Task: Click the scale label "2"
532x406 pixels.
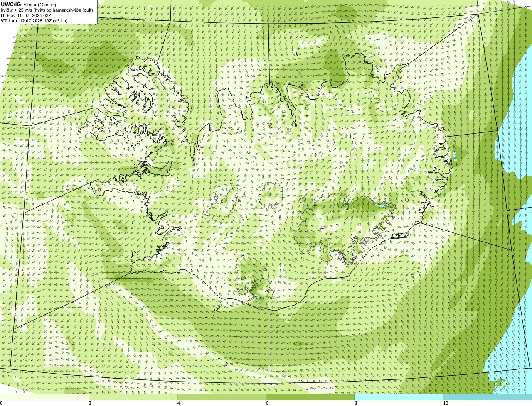Action: coord(90,403)
